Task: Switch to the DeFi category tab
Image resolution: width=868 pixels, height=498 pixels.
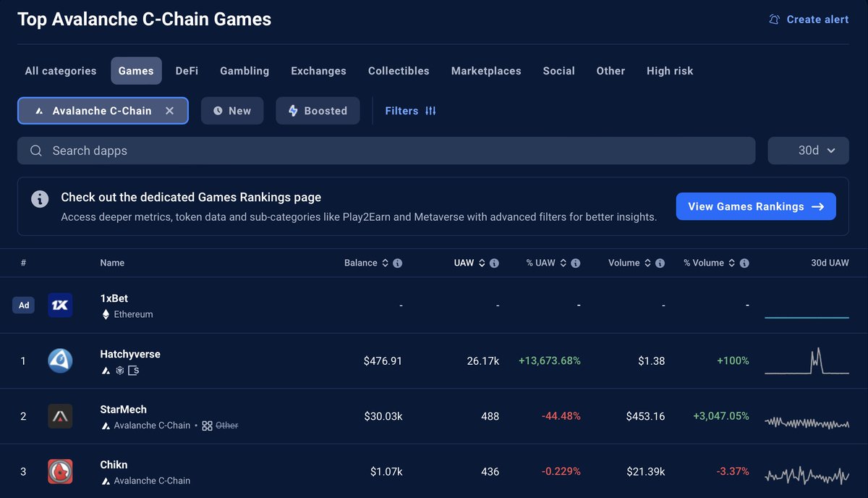Action: [x=186, y=70]
